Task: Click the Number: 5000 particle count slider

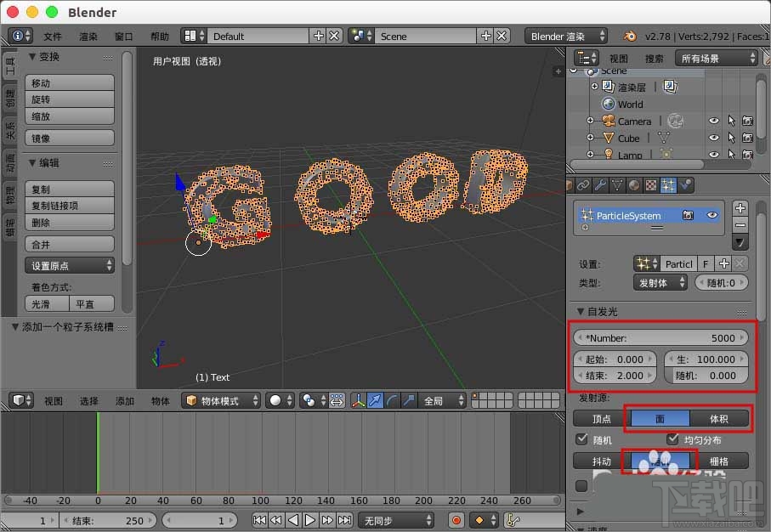Action: coord(662,337)
